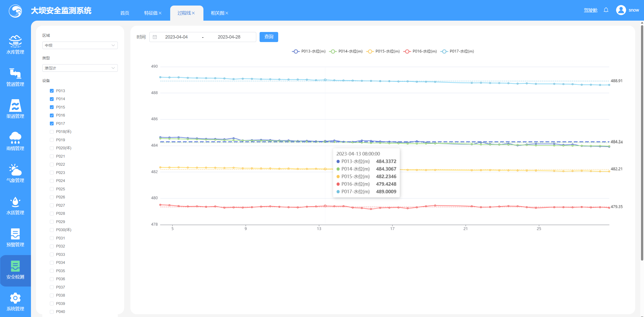Toggle P016-水位(m) red legend marker
The image size is (644, 317).
407,51
